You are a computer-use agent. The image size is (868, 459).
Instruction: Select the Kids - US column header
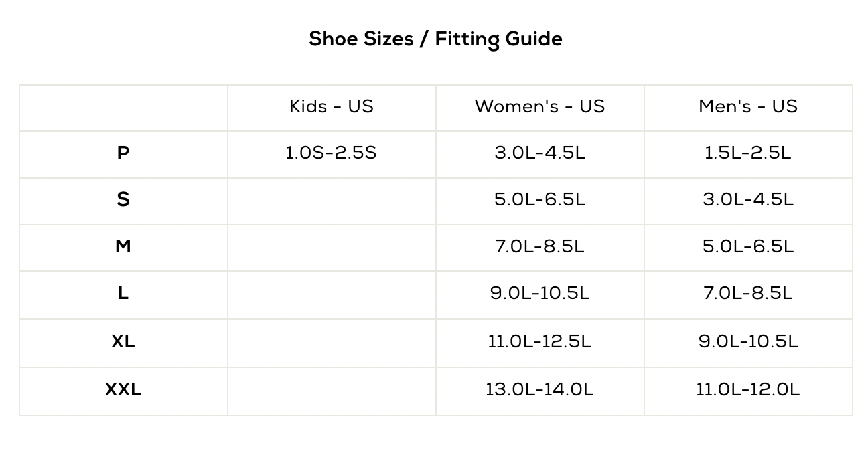pos(332,106)
